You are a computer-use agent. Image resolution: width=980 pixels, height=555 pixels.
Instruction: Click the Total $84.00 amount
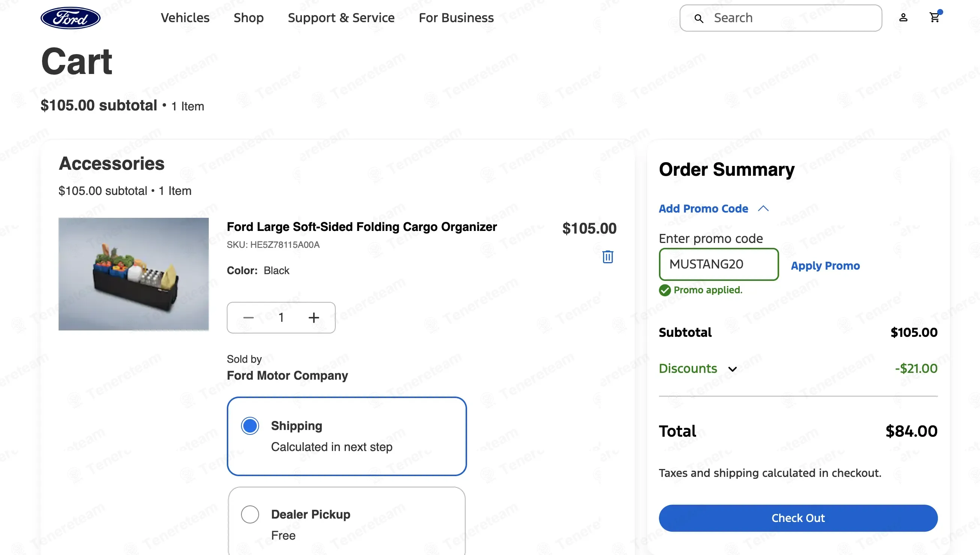click(x=911, y=431)
